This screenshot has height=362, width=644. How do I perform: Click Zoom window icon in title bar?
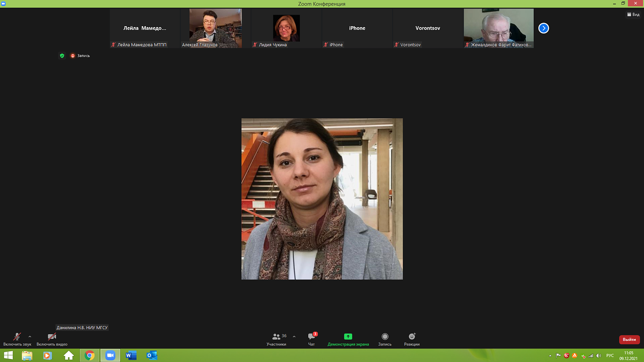[3, 3]
